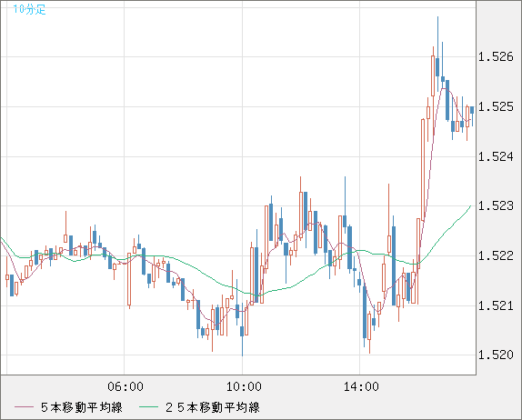Click the 5本移動平均線 legend label
The width and height of the screenshot is (522, 420).
click(x=82, y=407)
